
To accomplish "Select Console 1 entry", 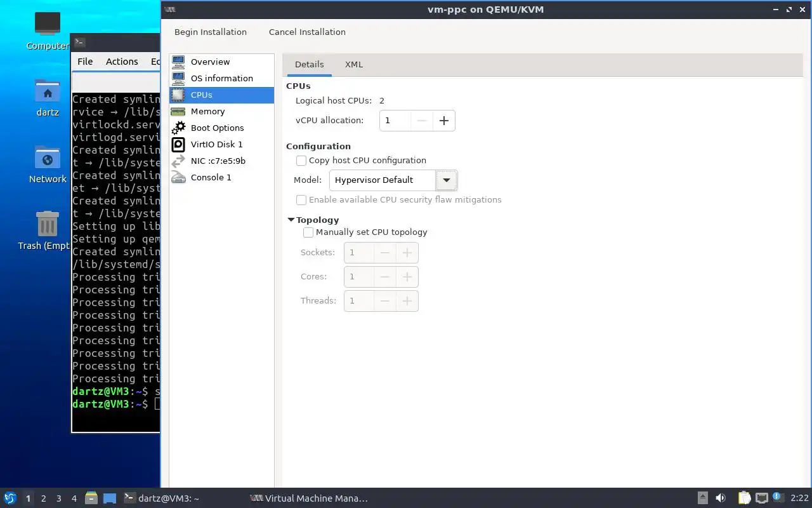I will tap(221, 177).
